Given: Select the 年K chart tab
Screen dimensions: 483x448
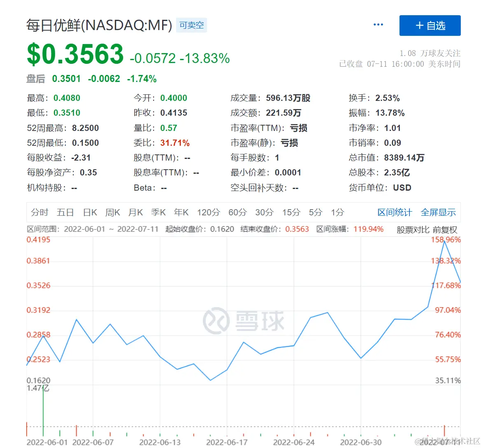Looking at the screenshot, I should (x=181, y=212).
